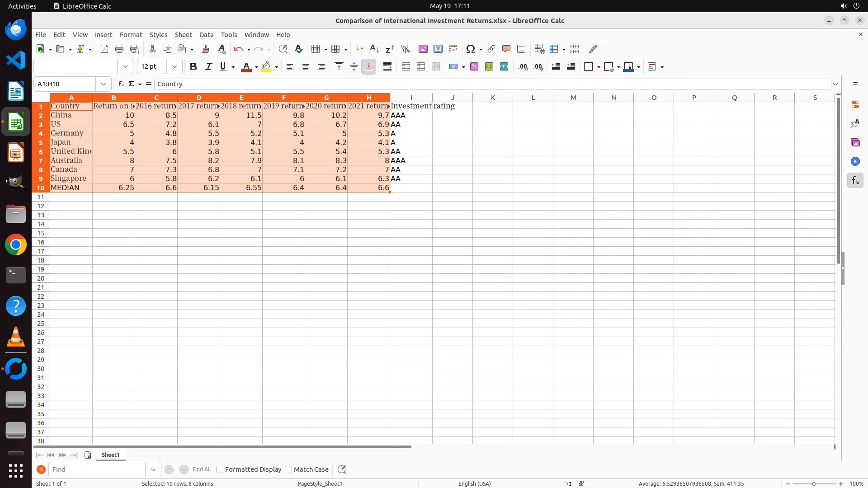Open the Function Wizard icon
Image resolution: width=868 pixels, height=488 pixels.
click(121, 84)
